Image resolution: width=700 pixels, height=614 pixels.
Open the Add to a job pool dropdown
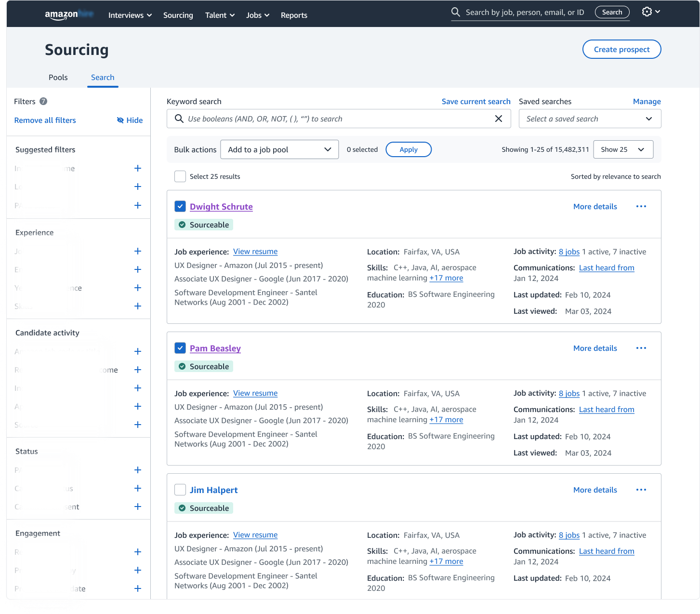(x=279, y=149)
